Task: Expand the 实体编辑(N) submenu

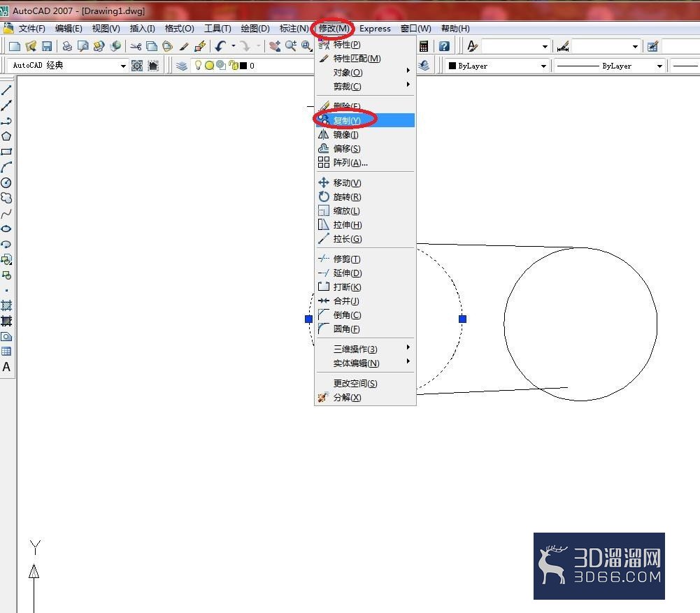Action: (365, 363)
